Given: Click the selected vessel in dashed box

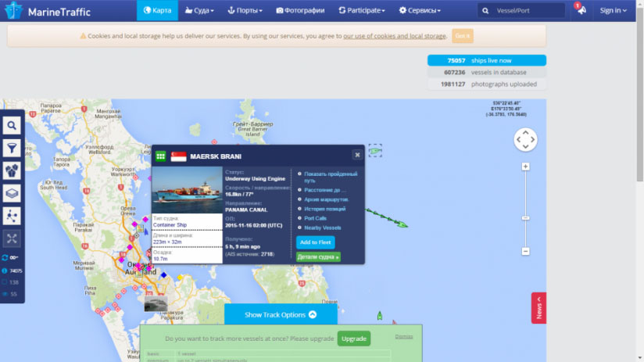Looking at the screenshot, I should (x=375, y=151).
